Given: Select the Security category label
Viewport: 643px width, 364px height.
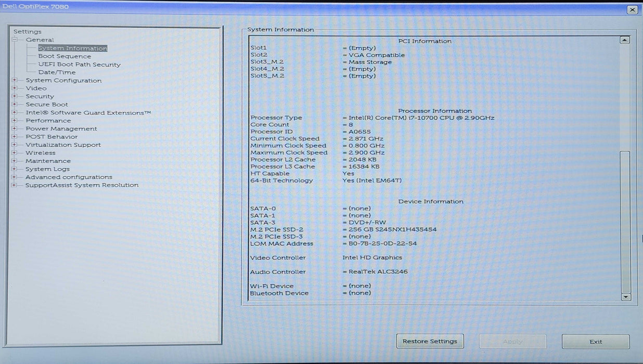Looking at the screenshot, I should (40, 97).
